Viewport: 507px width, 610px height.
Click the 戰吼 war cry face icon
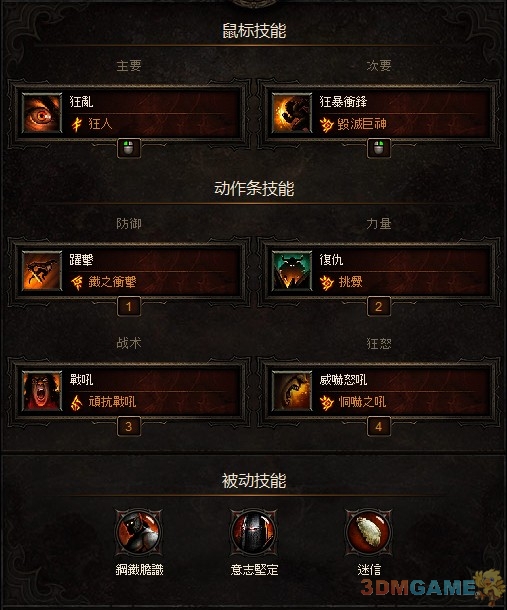point(42,391)
